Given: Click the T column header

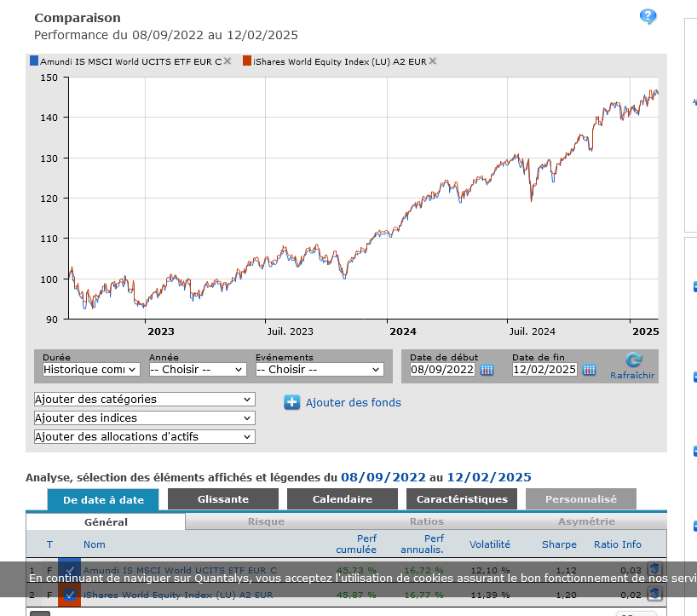Looking at the screenshot, I should pyautogui.click(x=49, y=544).
